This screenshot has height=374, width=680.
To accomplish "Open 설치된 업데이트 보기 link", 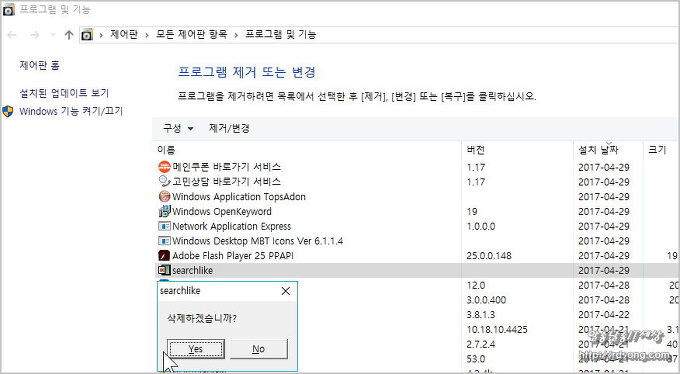I will coord(64,93).
